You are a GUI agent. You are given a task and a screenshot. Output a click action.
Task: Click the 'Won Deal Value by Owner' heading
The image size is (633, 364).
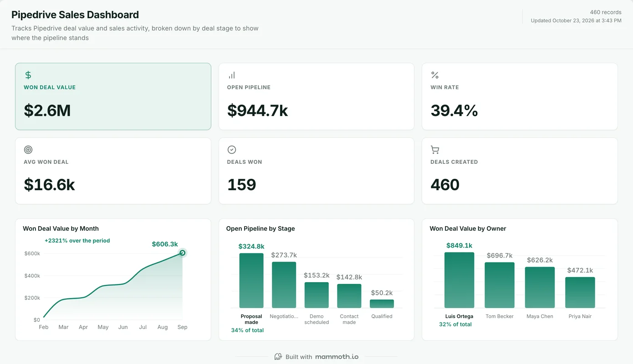[468, 228]
